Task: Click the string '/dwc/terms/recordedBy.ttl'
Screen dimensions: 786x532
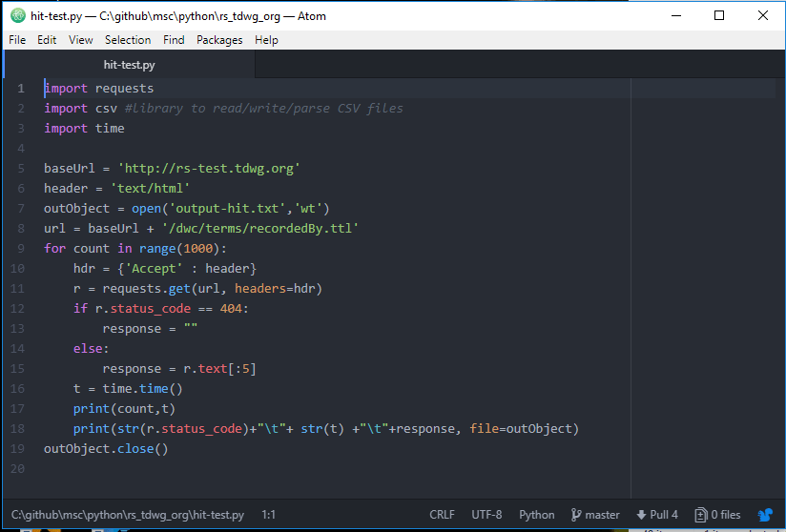Action: [x=260, y=229]
